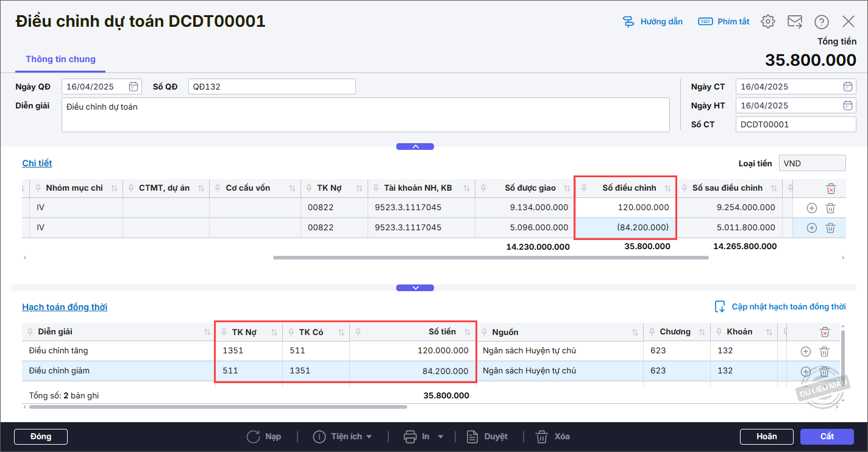Open the settings gear icon
The height and width of the screenshot is (452, 868).
(x=768, y=22)
